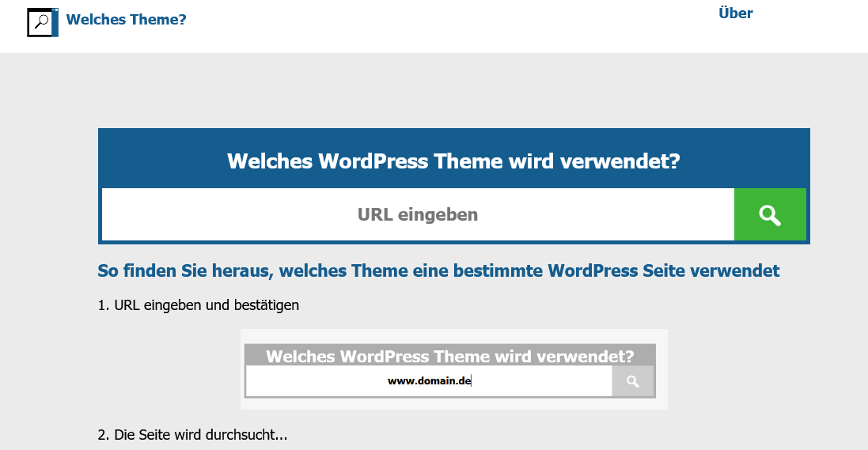Screen dimensions: 868x450
Task: Click the example image with www.domain.de
Action: [454, 370]
